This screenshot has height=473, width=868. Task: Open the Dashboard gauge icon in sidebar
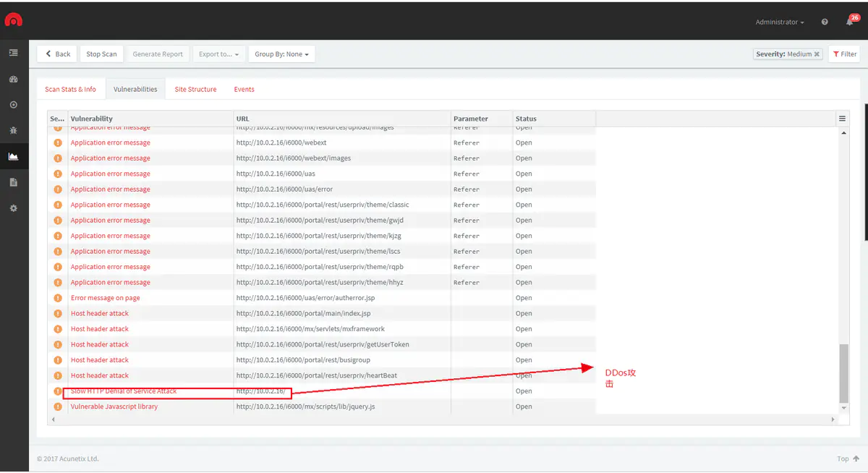[x=13, y=79]
